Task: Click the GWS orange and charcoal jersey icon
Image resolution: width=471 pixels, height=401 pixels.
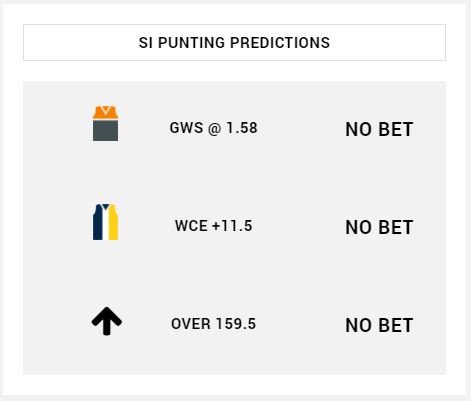Action: 105,123
